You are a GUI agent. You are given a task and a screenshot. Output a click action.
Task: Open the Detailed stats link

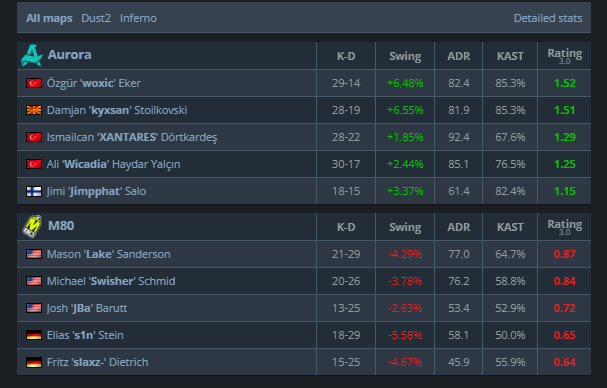point(548,18)
